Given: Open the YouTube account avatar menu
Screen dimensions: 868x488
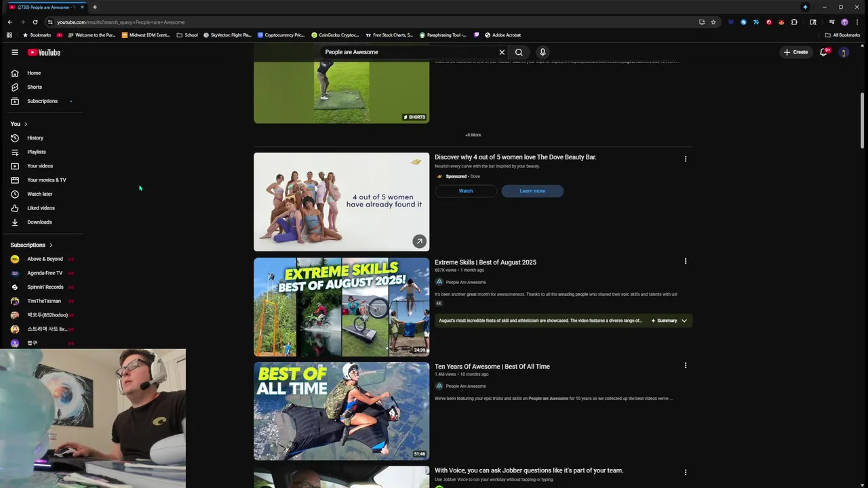Looking at the screenshot, I should pos(844,52).
